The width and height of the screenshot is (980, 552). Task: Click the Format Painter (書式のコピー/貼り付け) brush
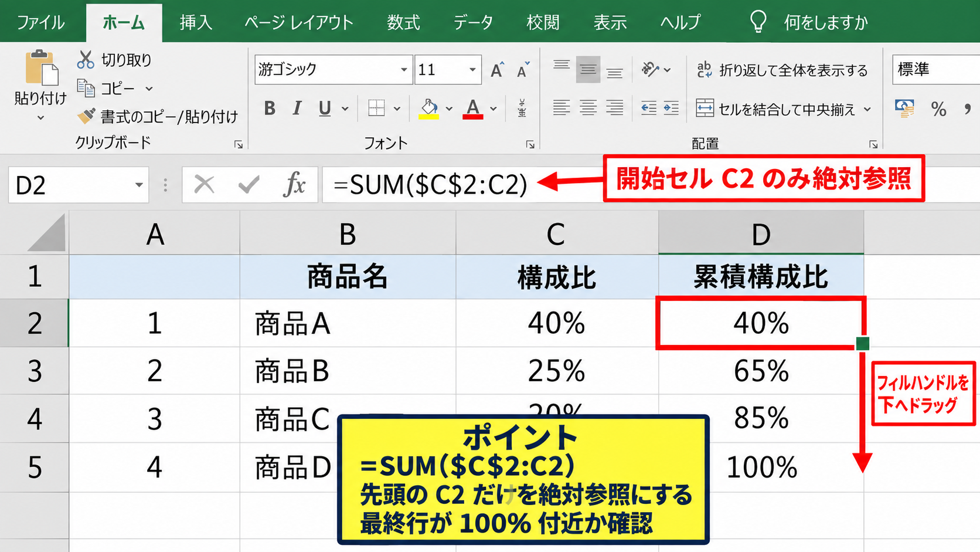click(86, 116)
